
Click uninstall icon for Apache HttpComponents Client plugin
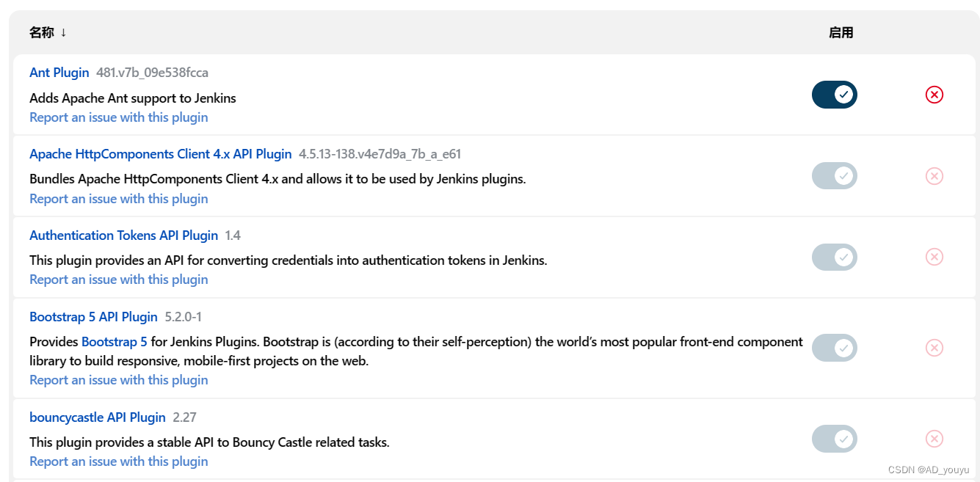pos(934,176)
